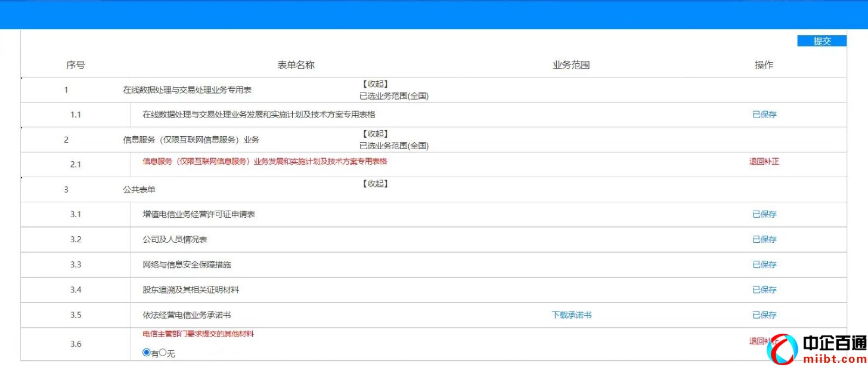Click the 提交 submit button
868x367 pixels.
point(821,41)
